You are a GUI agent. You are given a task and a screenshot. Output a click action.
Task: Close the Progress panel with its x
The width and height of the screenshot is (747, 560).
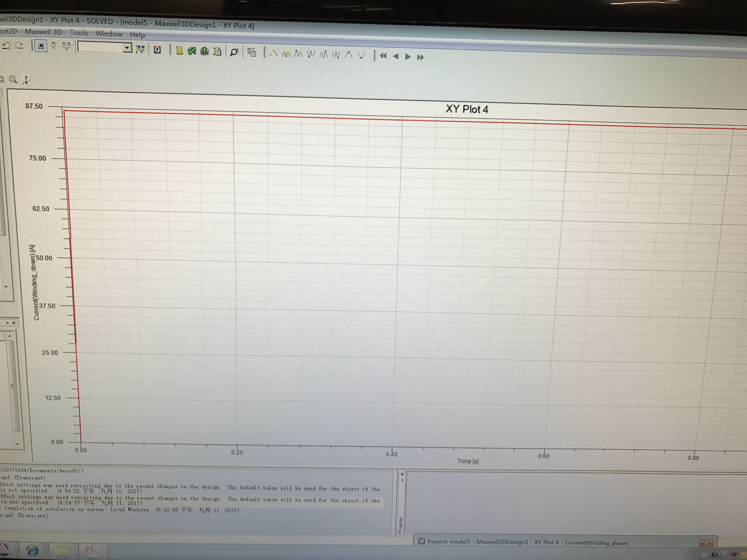(402, 474)
